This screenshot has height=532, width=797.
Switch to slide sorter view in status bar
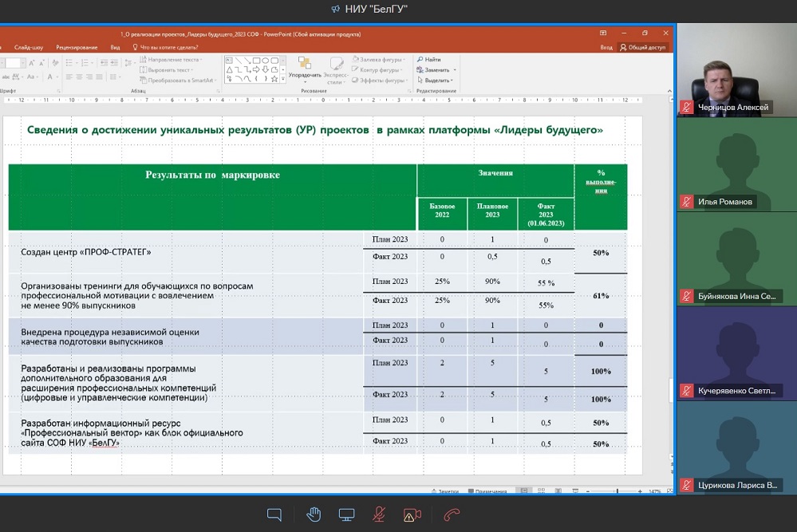point(542,491)
